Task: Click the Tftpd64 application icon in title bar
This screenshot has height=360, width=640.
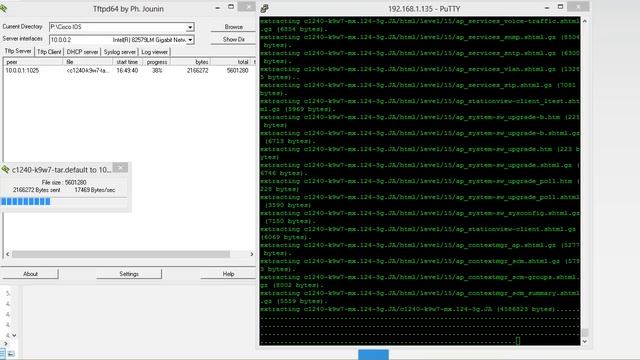Action: tap(3, 8)
